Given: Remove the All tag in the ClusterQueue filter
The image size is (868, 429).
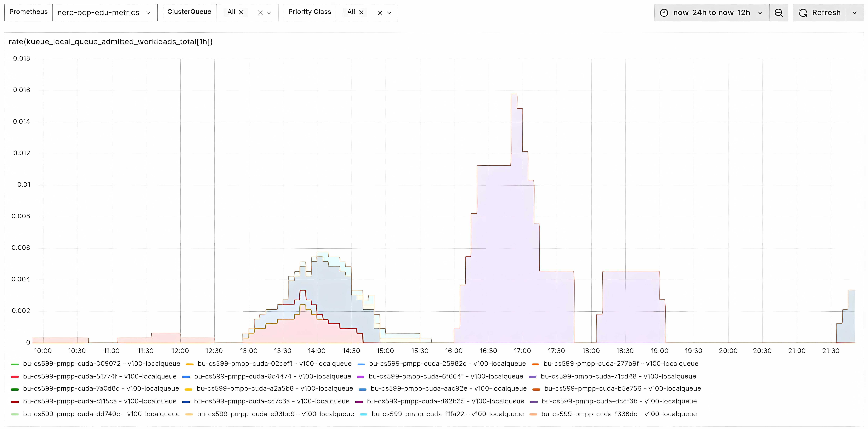Looking at the screenshot, I should 241,12.
